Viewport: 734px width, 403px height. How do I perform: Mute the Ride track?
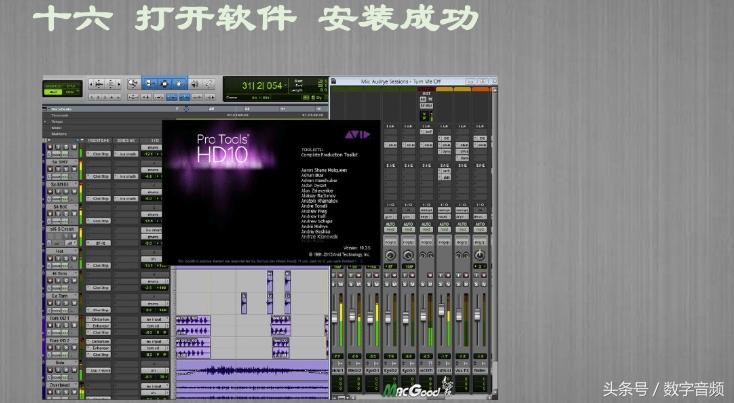click(74, 370)
